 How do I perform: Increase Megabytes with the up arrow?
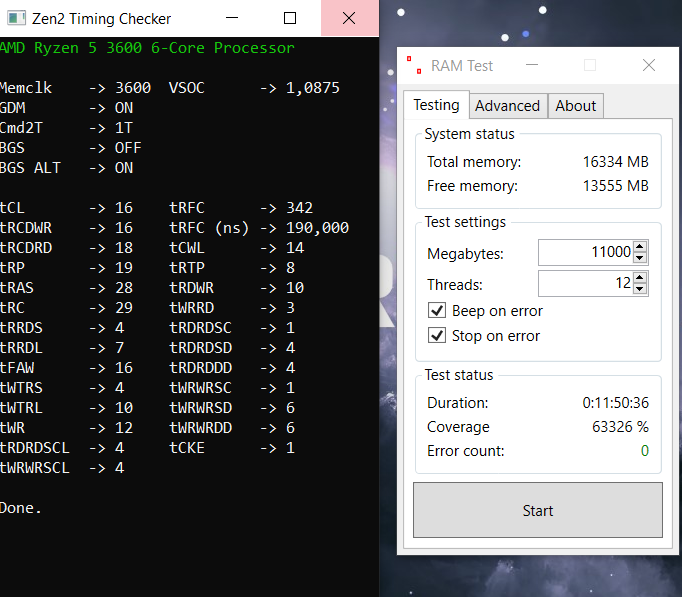point(639,247)
